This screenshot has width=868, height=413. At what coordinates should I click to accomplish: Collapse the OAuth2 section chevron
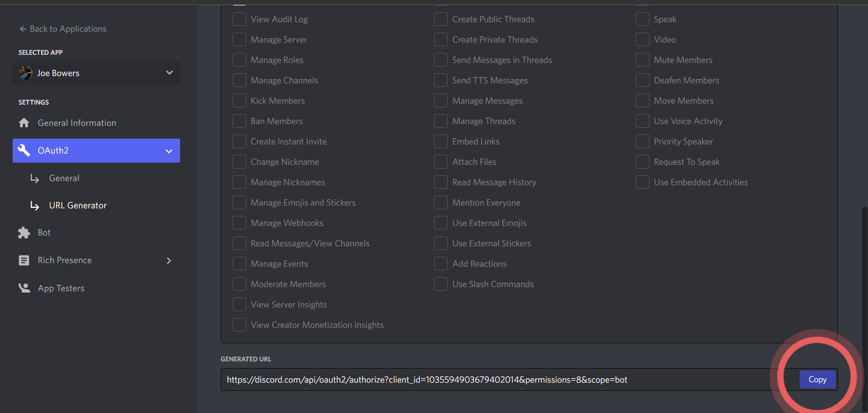169,151
